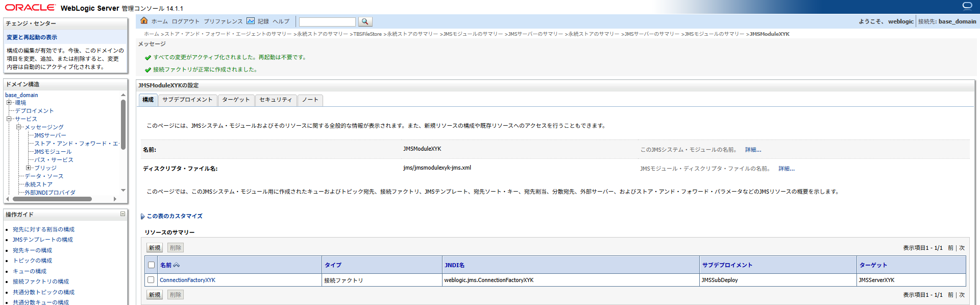The width and height of the screenshot is (980, 305).
Task: Click upper 削除 button
Action: 176,248
